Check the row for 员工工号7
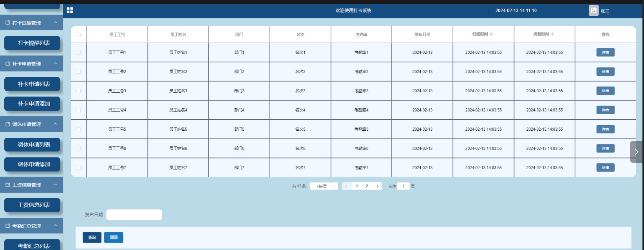This screenshot has height=250, width=644. tap(78, 168)
